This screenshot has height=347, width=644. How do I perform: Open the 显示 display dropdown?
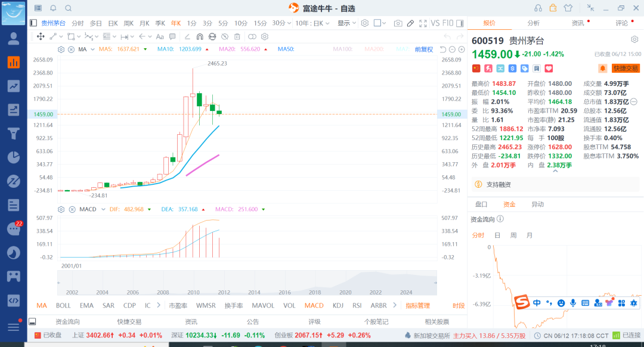(x=346, y=23)
